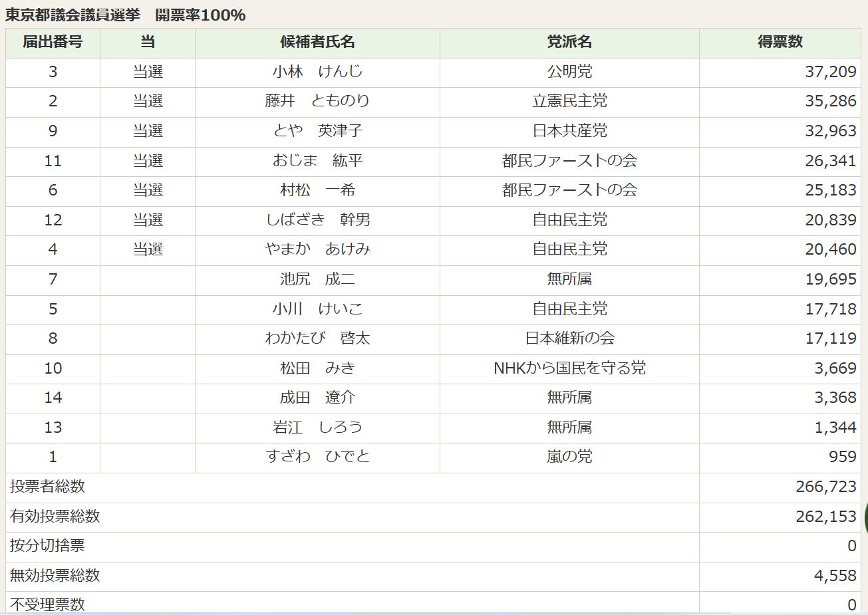This screenshot has height=615, width=868.
Task: Click vote count 26,341
Action: (x=830, y=161)
